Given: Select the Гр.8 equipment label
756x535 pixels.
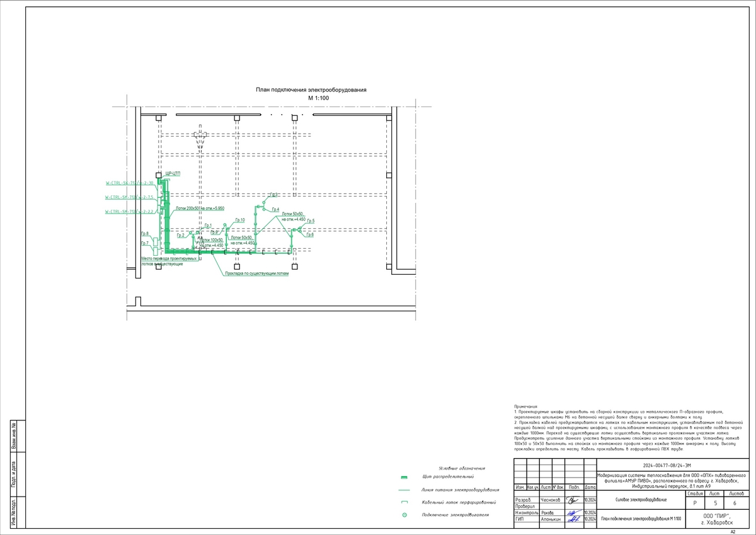Looking at the screenshot, I should tap(145, 234).
